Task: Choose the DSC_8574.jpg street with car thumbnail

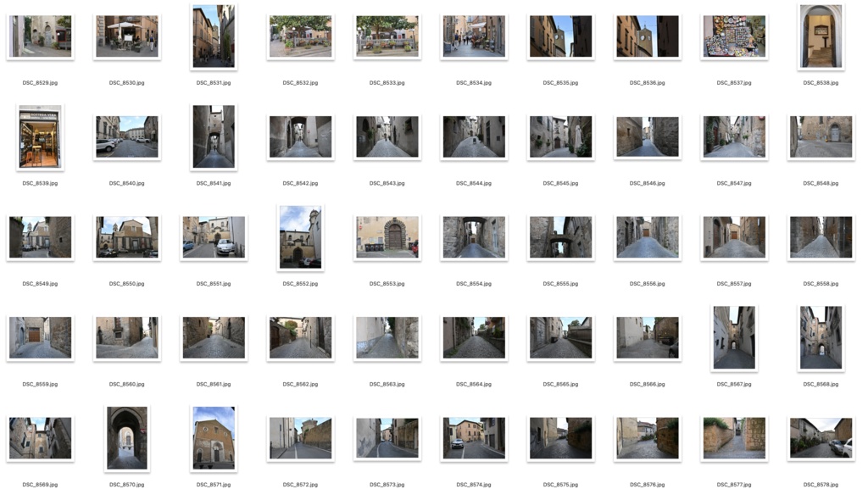Action: [474, 438]
